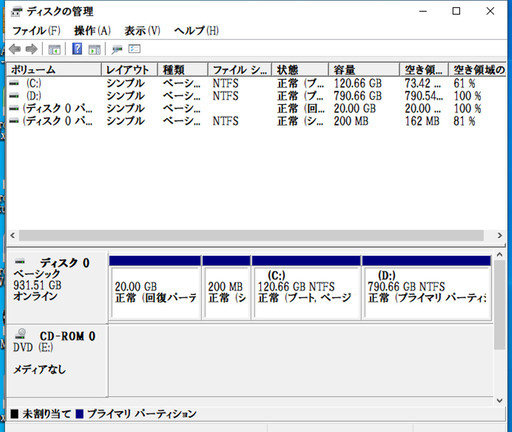Select the 200 MB system volume row

coord(256,121)
